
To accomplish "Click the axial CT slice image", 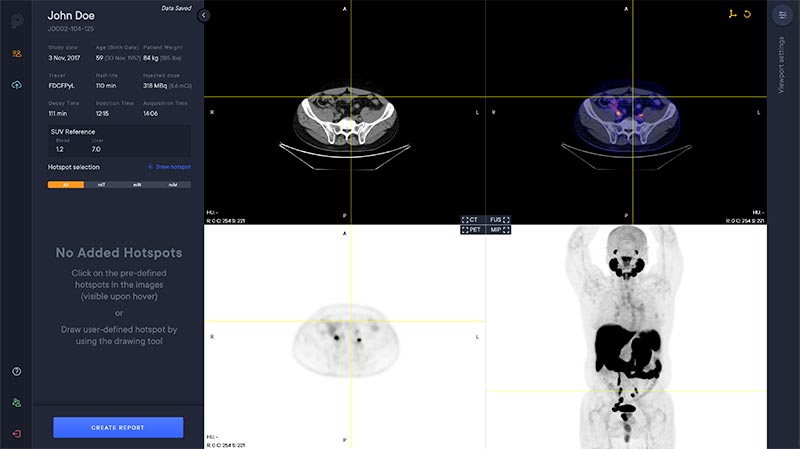I will pos(346,118).
